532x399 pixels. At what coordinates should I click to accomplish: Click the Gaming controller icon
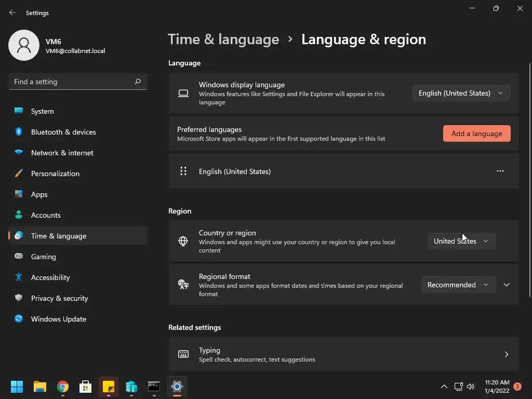coord(19,256)
